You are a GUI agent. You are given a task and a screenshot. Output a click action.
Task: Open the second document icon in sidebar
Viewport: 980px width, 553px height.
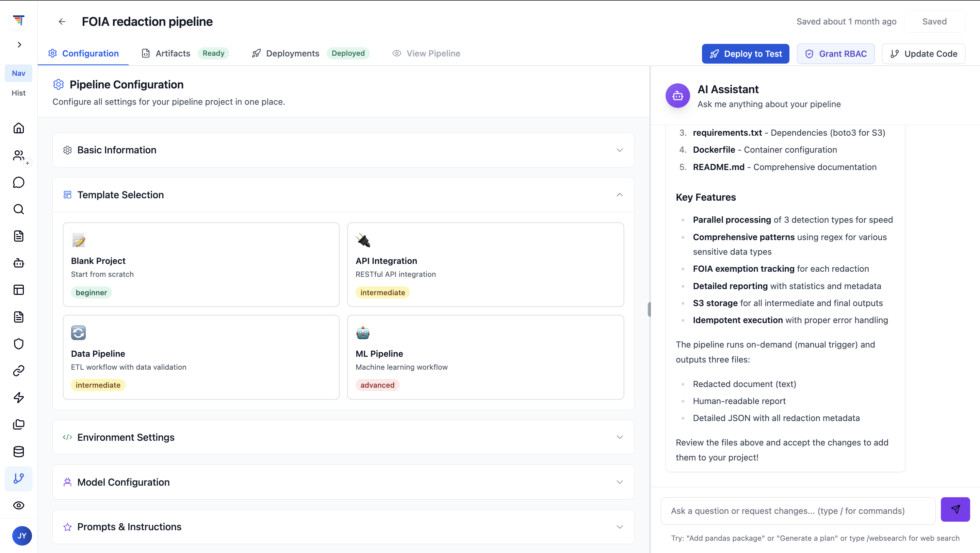(19, 317)
